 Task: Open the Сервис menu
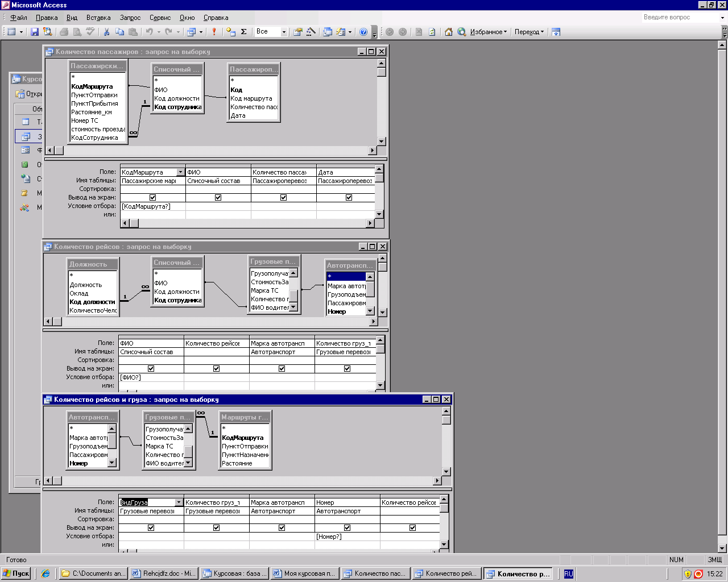[x=160, y=18]
